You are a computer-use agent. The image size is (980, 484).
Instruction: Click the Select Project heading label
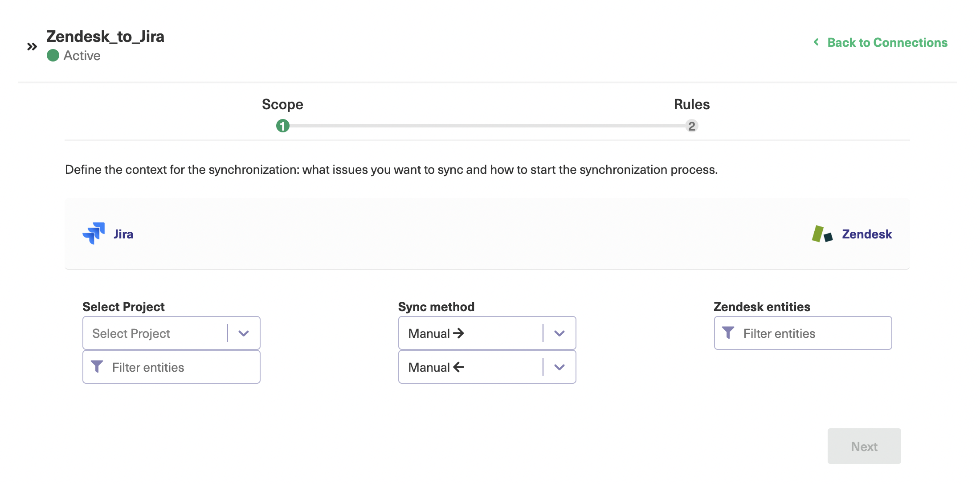[123, 307]
